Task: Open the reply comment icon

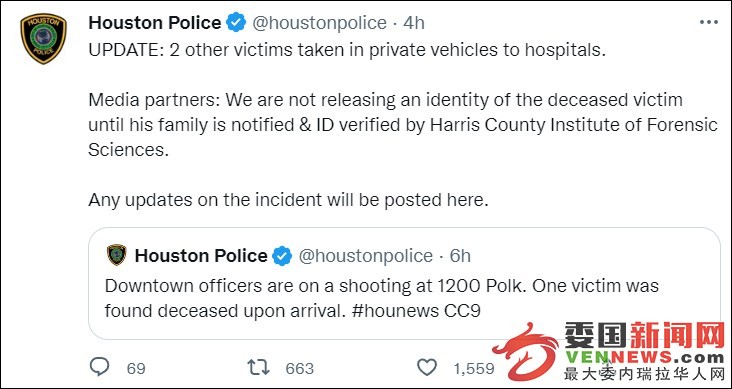Action: [99, 367]
